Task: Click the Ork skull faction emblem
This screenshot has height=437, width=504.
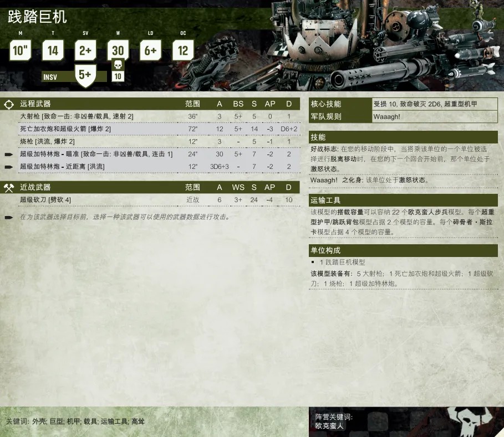Action: 470,421
